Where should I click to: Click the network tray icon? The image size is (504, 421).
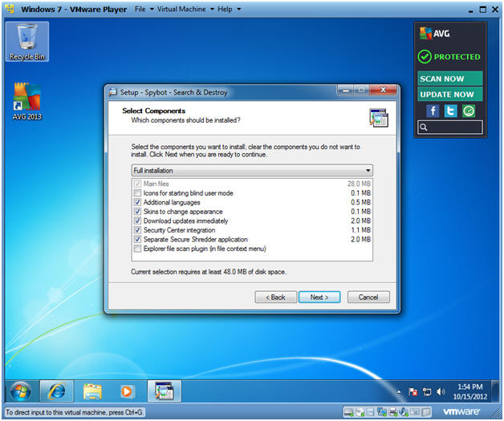tap(427, 392)
